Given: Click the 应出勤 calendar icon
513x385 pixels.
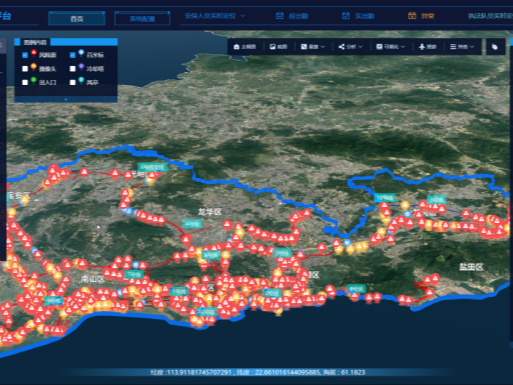Looking at the screenshot, I should [x=280, y=16].
